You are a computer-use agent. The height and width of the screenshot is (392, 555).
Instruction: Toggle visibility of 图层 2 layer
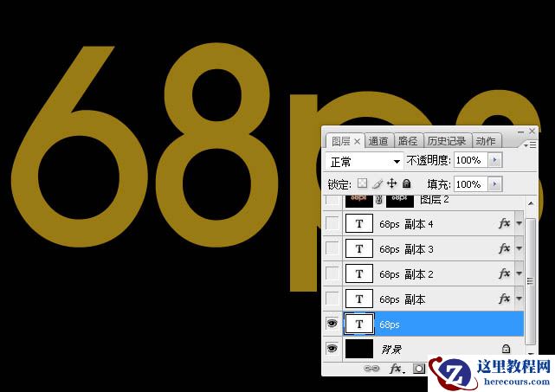[332, 200]
